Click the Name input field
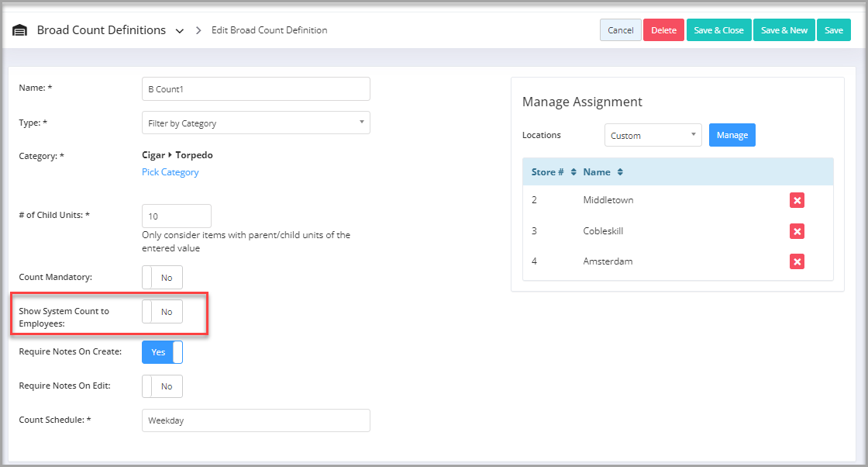The height and width of the screenshot is (467, 868). (256, 89)
